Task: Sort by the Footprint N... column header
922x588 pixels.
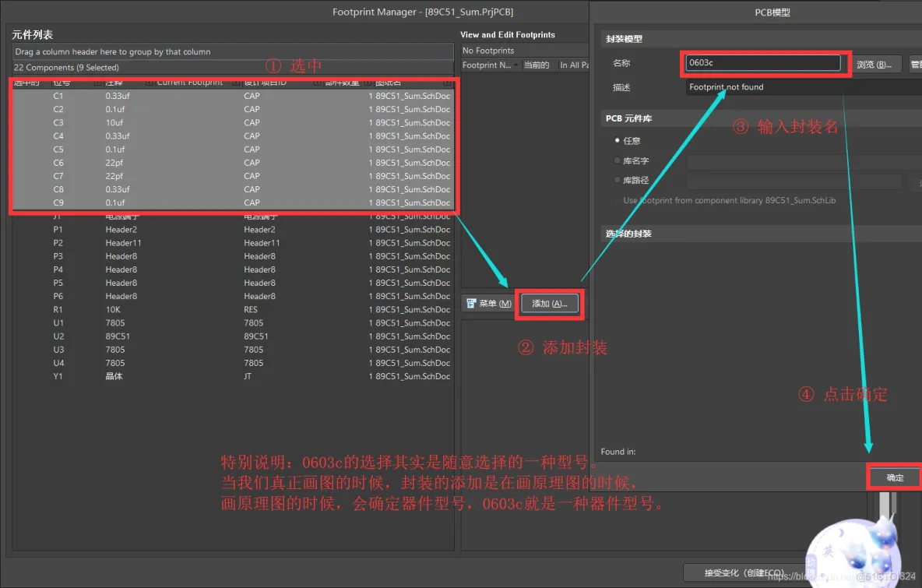Action: point(490,65)
